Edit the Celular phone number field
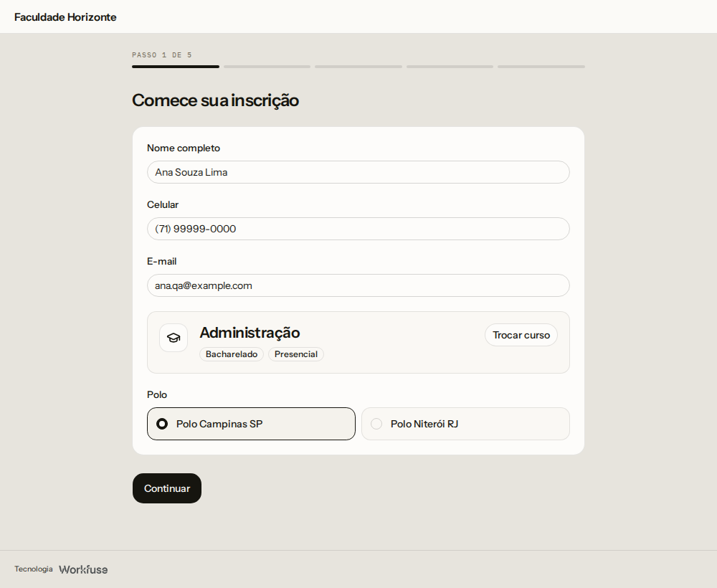 coord(358,229)
